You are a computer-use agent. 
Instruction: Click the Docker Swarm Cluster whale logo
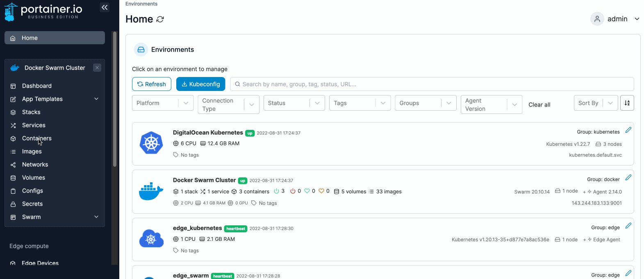[151, 191]
